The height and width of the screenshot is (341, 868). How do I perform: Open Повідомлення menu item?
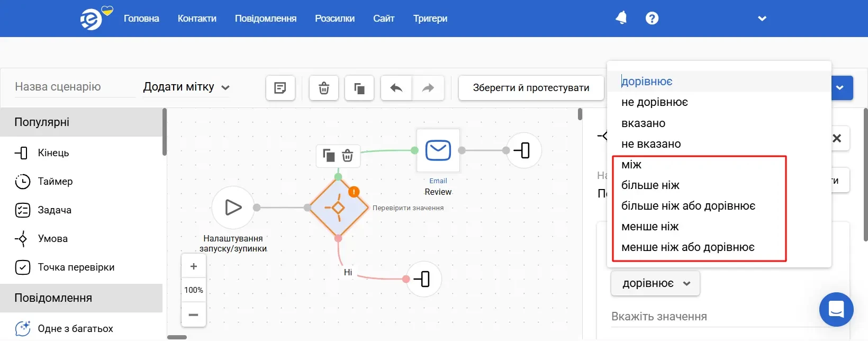click(266, 19)
